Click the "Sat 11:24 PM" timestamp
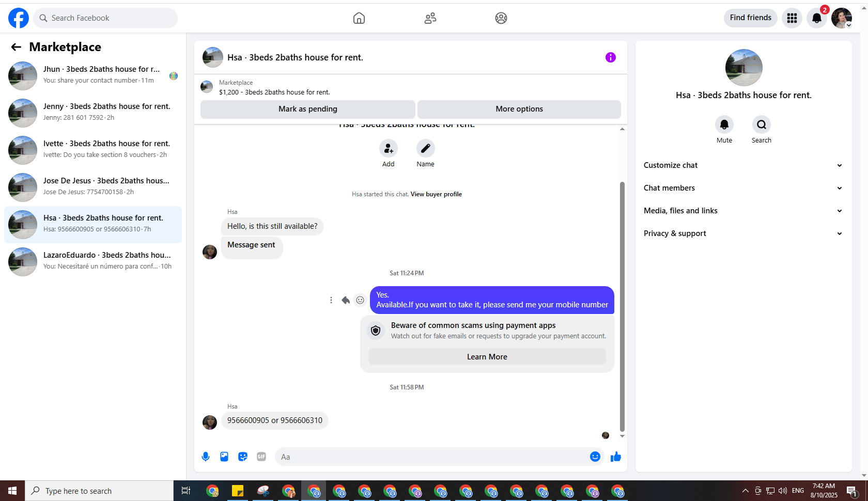This screenshot has width=868, height=501. [407, 273]
